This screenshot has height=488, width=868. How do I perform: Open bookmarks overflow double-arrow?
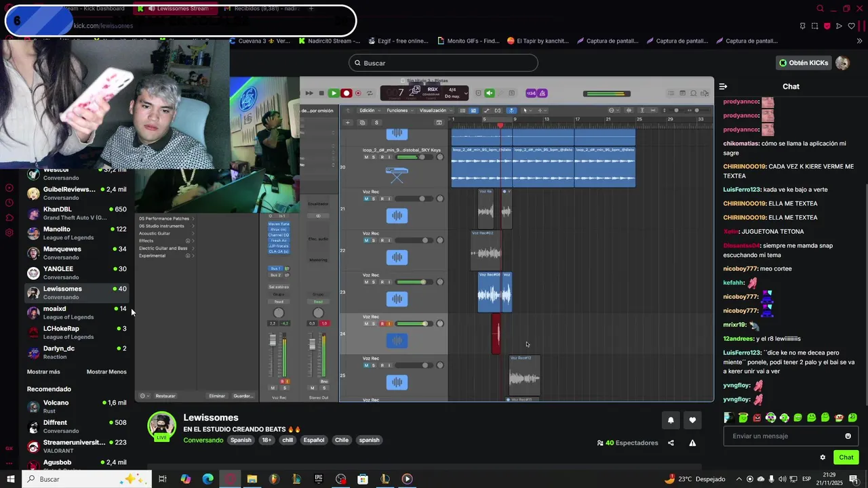[860, 41]
